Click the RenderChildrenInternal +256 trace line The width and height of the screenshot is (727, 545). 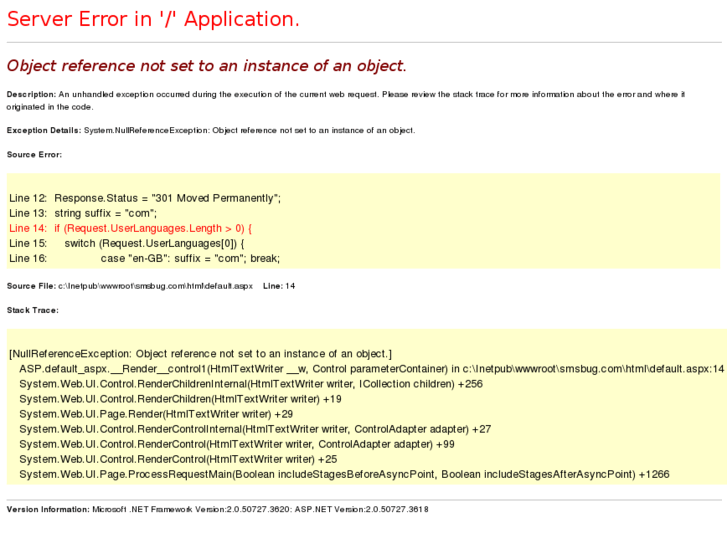click(x=251, y=384)
